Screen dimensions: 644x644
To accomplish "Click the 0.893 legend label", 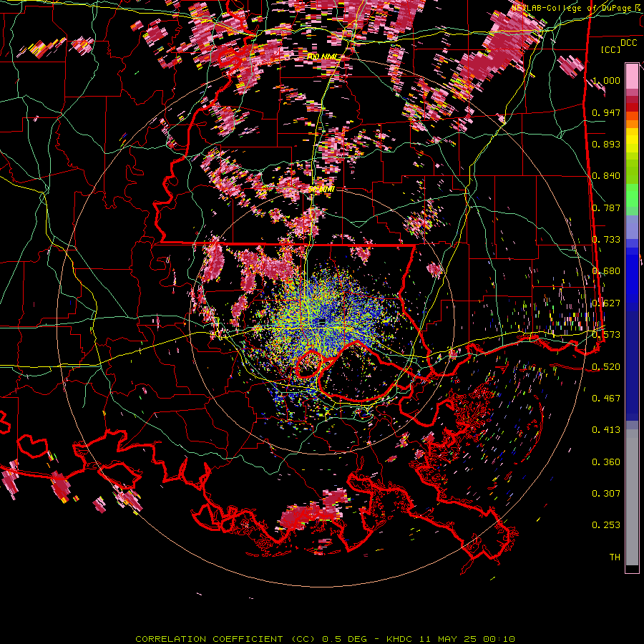I will [x=606, y=144].
